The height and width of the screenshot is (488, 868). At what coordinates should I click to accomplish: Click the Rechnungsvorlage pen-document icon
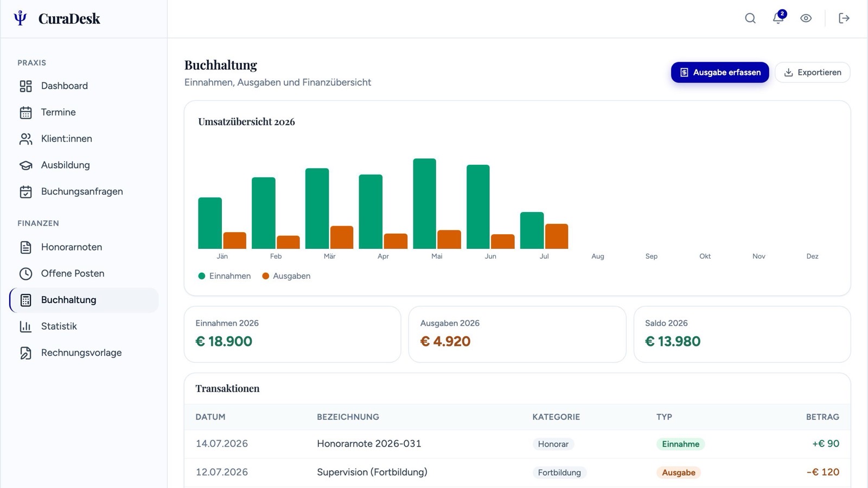[x=26, y=353]
